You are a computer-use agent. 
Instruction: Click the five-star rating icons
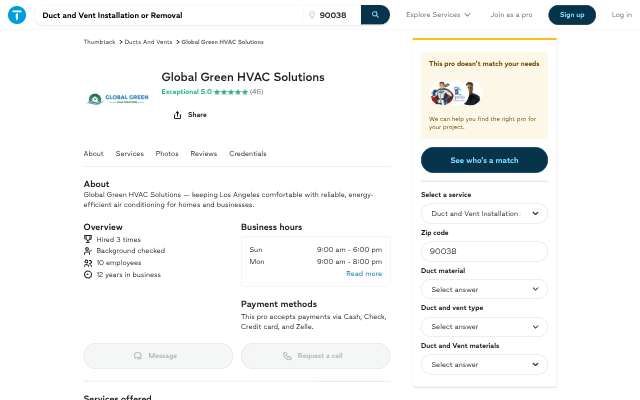[x=231, y=92]
